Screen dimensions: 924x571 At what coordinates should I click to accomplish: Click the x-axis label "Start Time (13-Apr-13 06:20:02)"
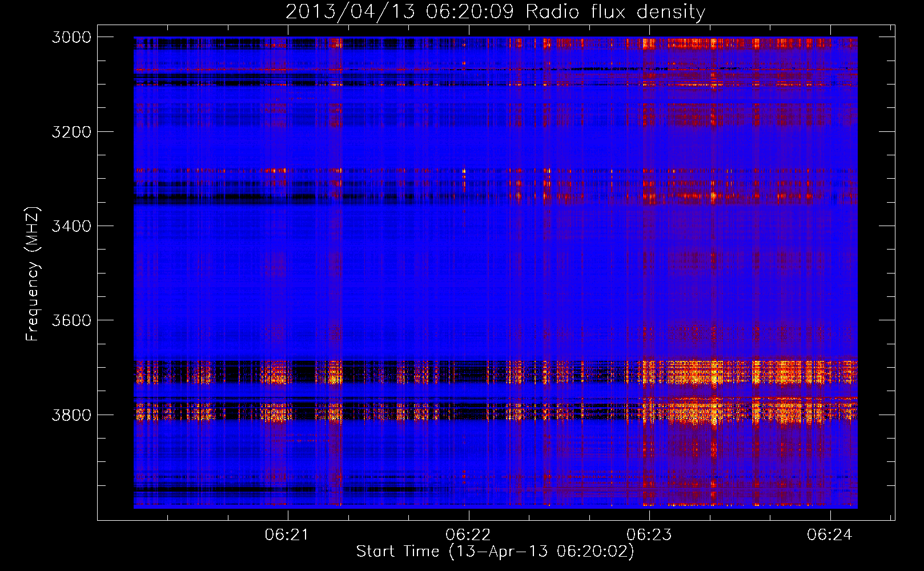(x=495, y=552)
